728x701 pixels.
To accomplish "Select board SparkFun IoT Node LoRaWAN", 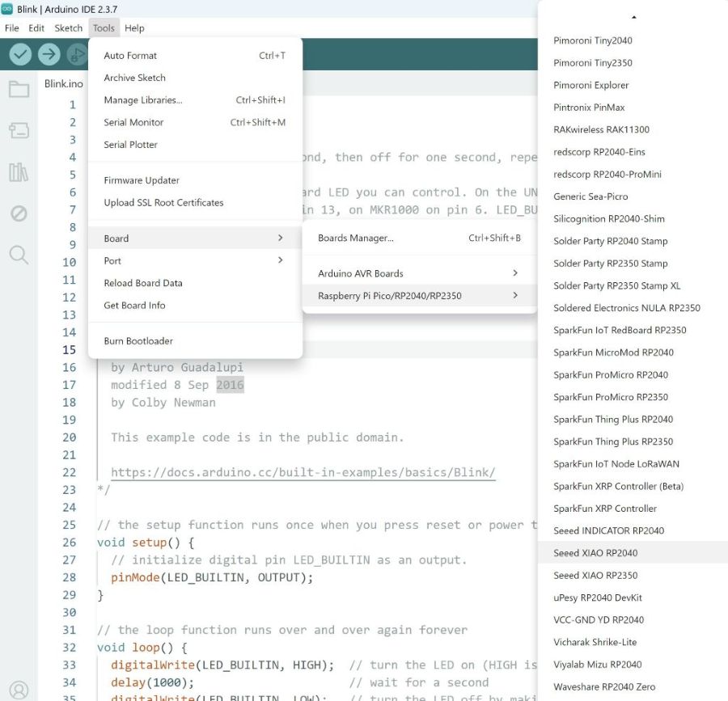I will pyautogui.click(x=633, y=464).
